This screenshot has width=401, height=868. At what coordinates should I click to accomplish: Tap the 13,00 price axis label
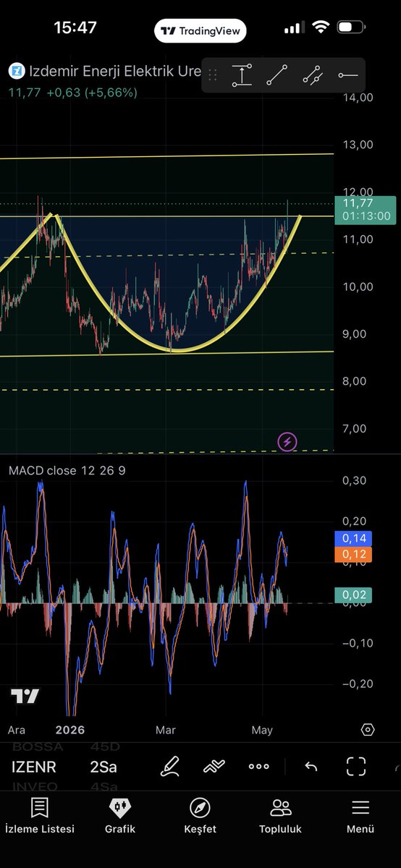click(358, 144)
